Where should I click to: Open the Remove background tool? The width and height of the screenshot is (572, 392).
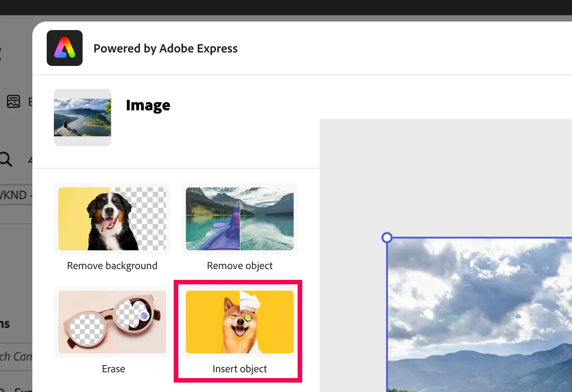[x=112, y=219]
